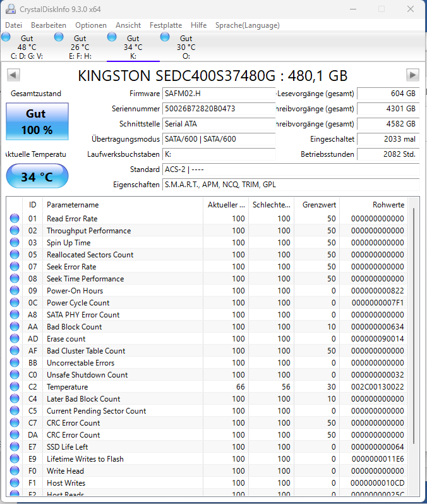427x504 pixels.
Task: Click the Parametername column header
Action: (123, 205)
